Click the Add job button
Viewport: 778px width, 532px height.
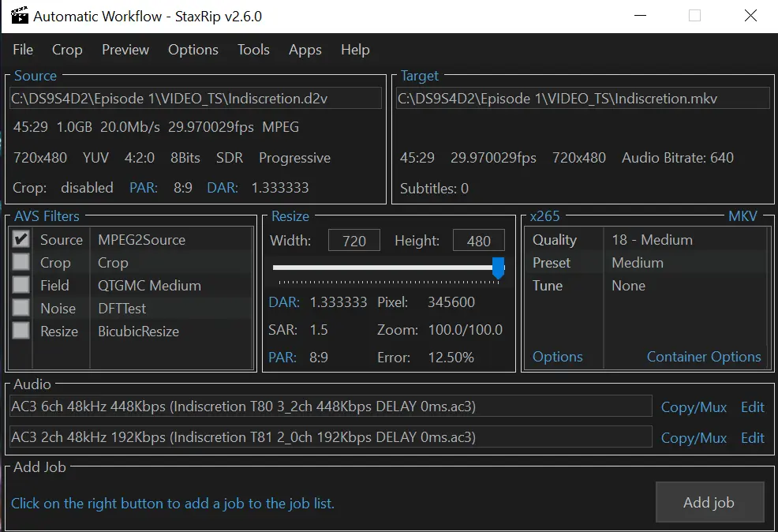(x=709, y=502)
